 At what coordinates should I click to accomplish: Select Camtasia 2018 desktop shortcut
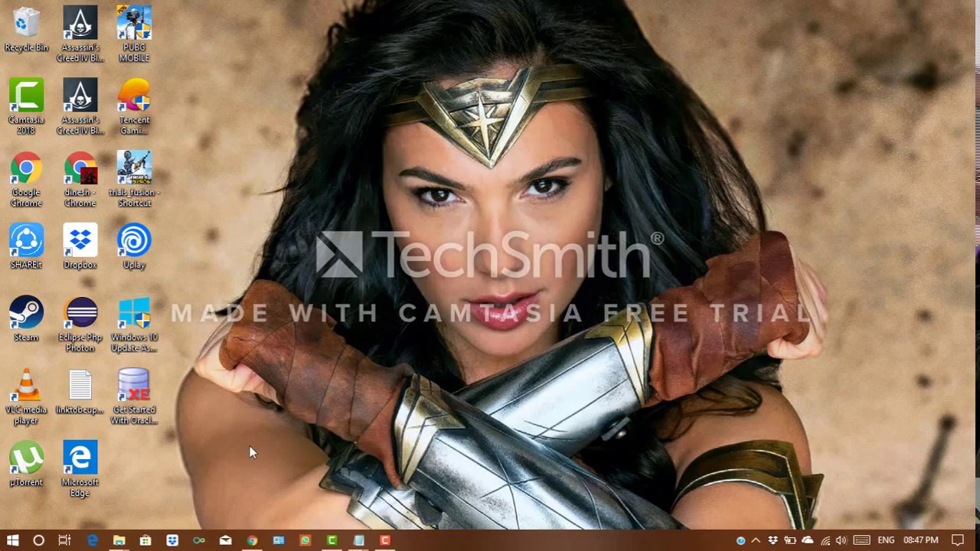click(x=26, y=107)
